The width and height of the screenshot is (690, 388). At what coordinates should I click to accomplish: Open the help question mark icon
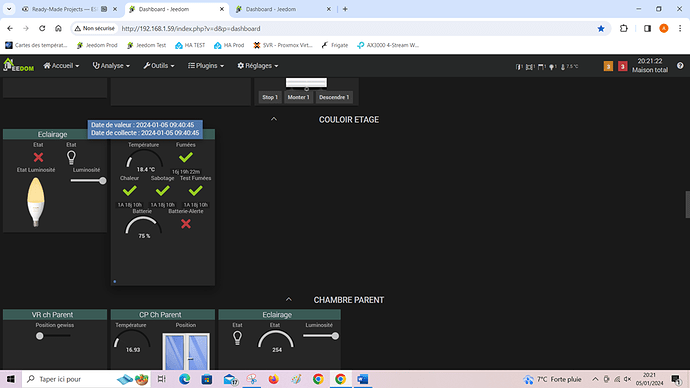point(680,66)
